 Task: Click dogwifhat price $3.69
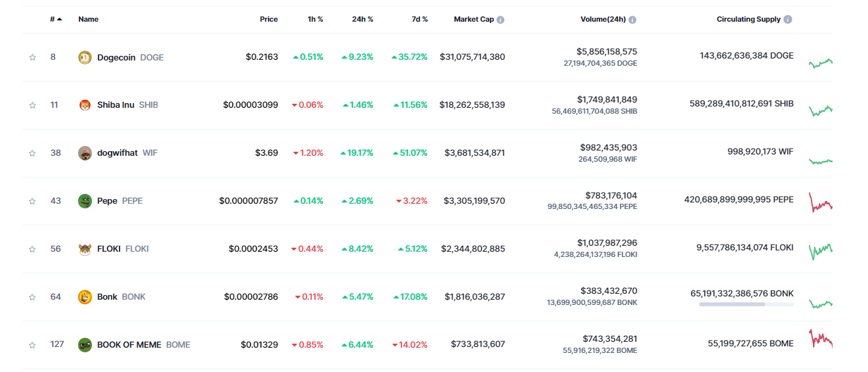tap(267, 153)
